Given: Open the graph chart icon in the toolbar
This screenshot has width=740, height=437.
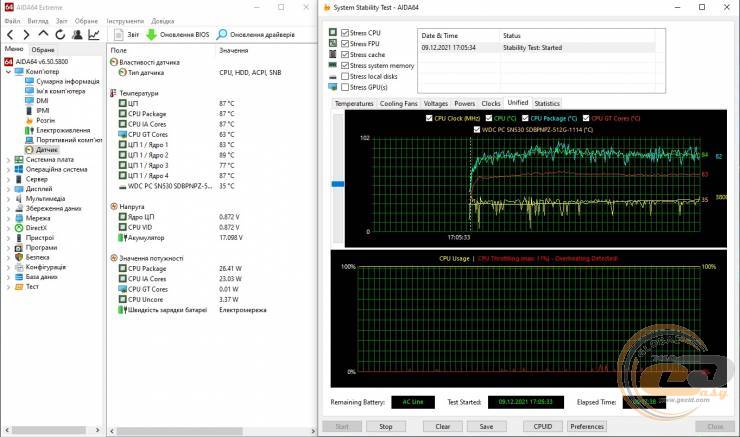Looking at the screenshot, I should 94,34.
